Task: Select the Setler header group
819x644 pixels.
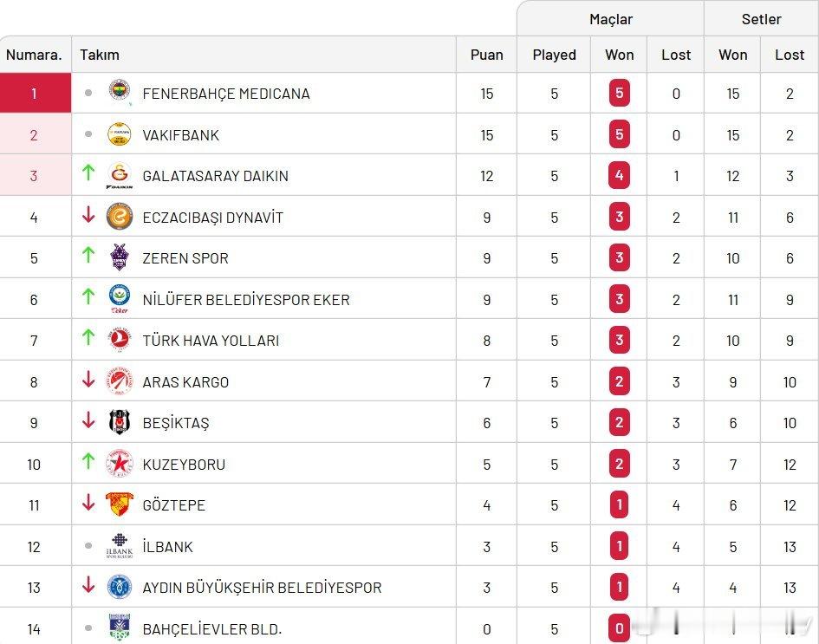Action: click(761, 19)
